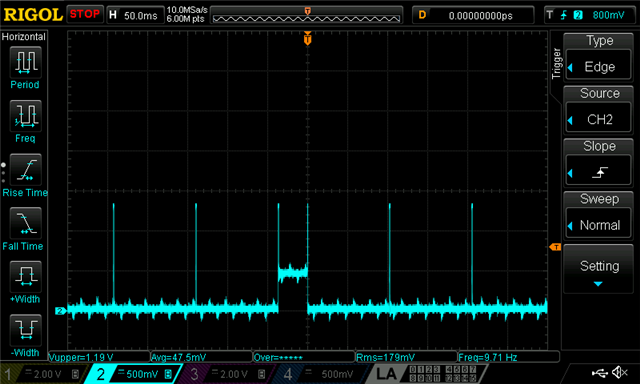Toggle the muted speaker sound icon

pyautogui.click(x=619, y=373)
